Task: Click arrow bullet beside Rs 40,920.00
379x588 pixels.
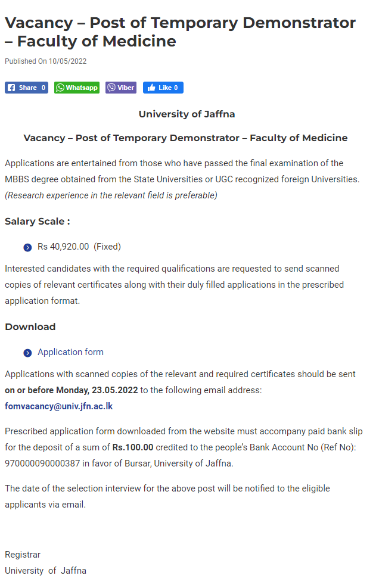Action: pos(27,247)
